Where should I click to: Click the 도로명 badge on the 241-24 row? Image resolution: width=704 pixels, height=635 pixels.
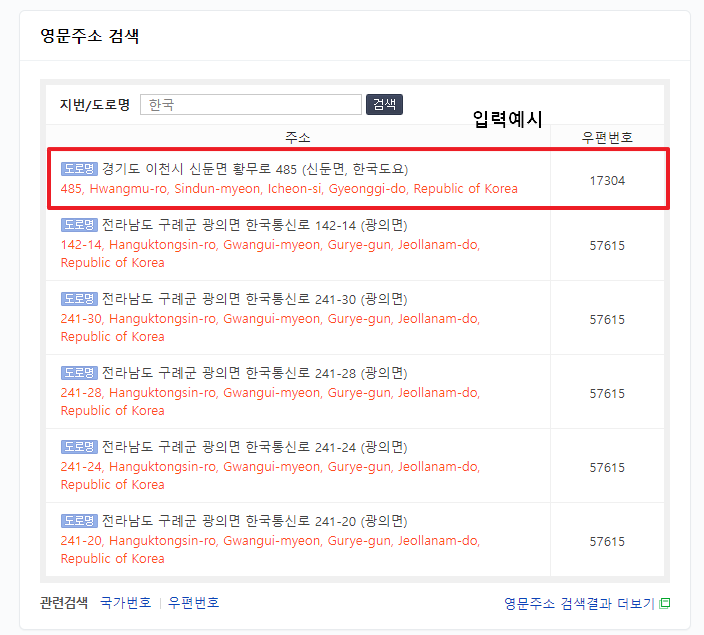(x=79, y=447)
